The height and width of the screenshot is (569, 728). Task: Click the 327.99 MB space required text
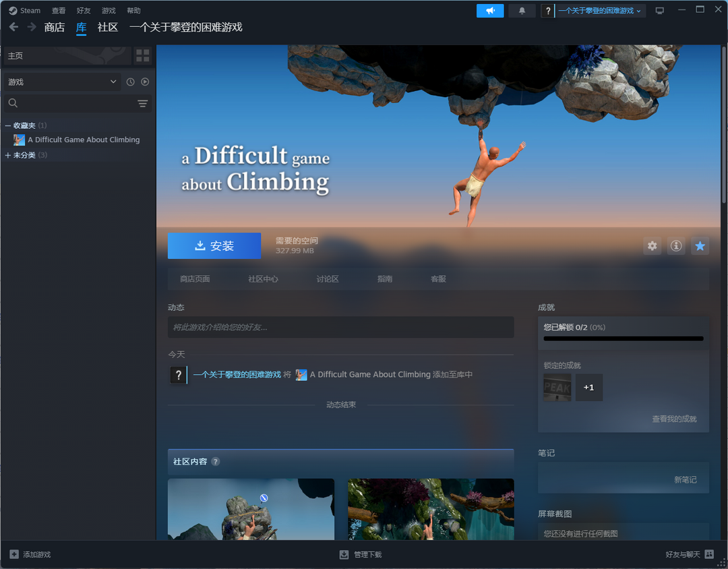(x=295, y=251)
